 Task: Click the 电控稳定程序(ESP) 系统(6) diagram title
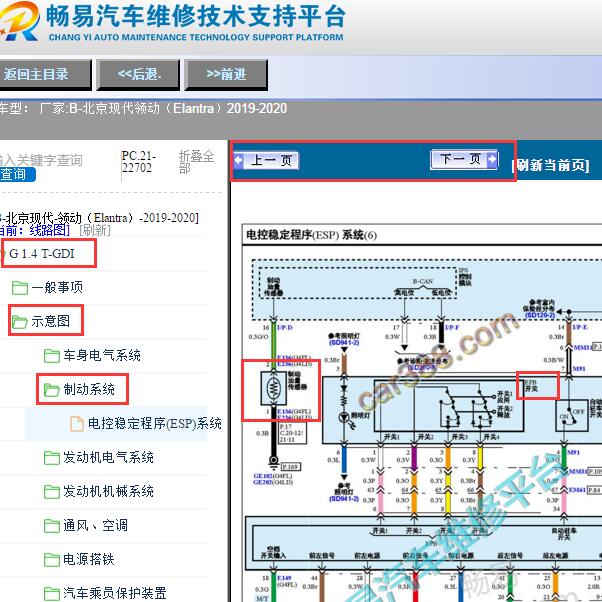click(x=311, y=235)
